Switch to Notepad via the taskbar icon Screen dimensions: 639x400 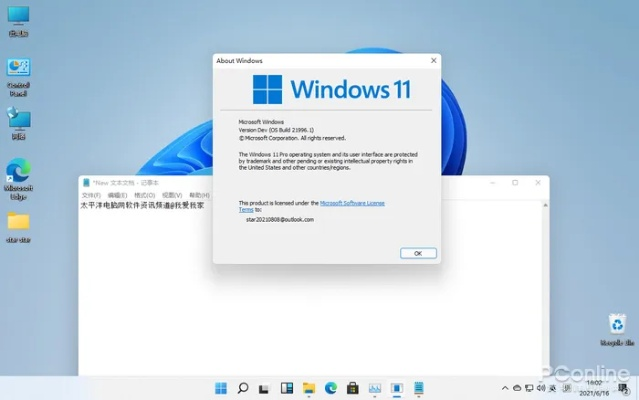[419, 388]
